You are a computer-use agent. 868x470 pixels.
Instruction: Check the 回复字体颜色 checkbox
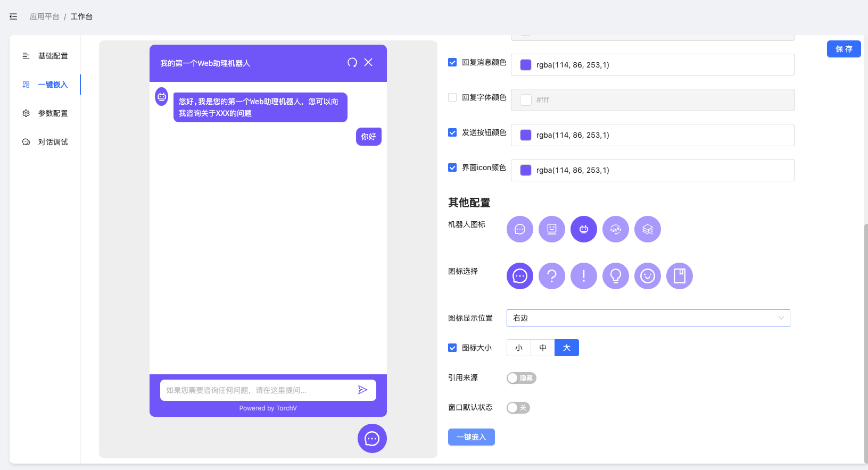point(452,97)
